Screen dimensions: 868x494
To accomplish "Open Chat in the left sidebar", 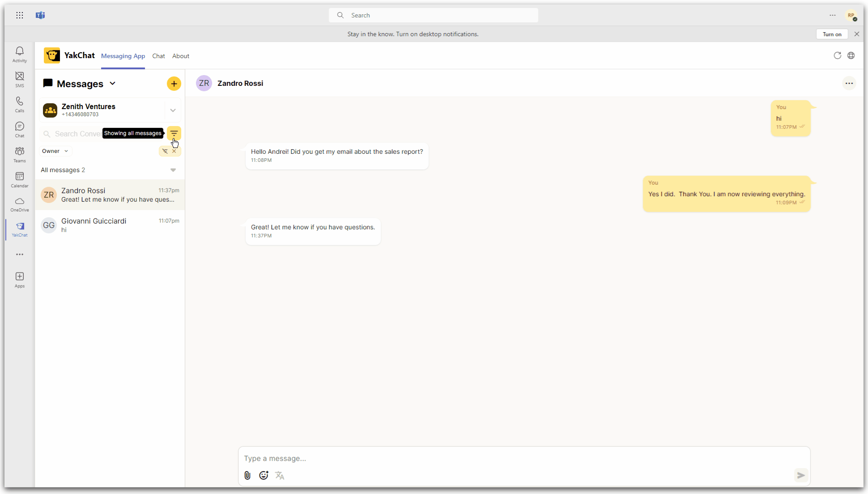I will (20, 130).
